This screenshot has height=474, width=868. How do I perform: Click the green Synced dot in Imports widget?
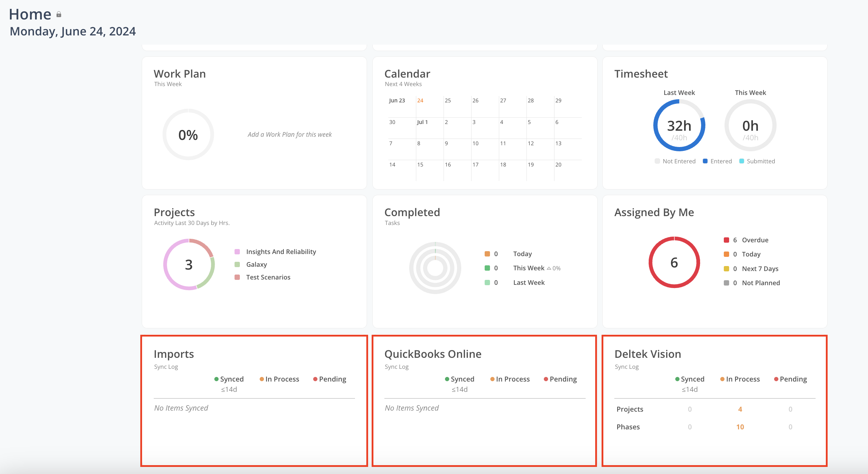[x=216, y=379]
